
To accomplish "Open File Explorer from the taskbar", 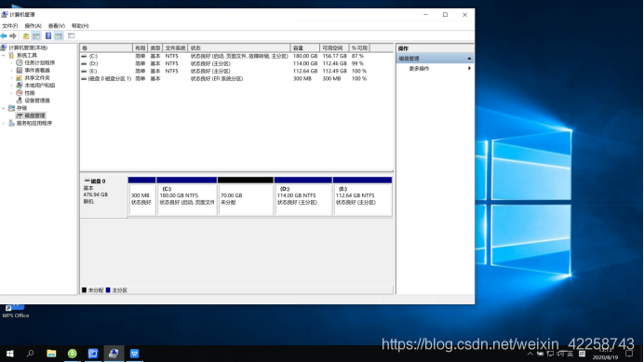I will (51, 354).
